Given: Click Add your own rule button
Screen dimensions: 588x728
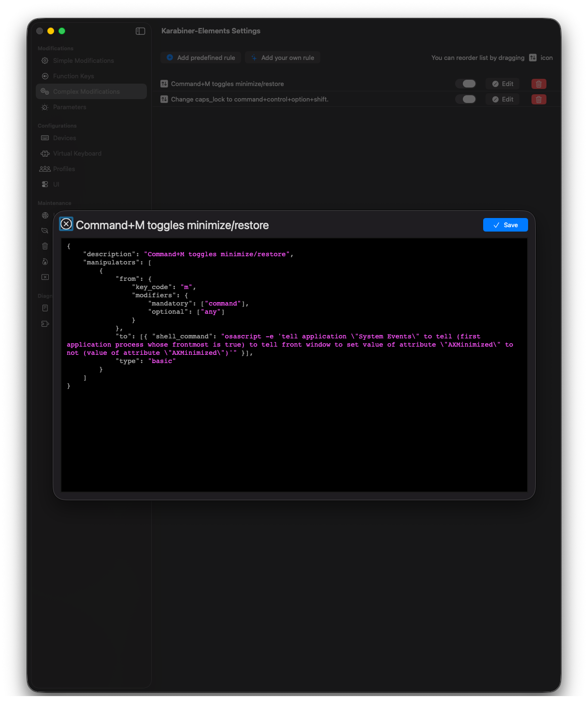Looking at the screenshot, I should pyautogui.click(x=283, y=58).
